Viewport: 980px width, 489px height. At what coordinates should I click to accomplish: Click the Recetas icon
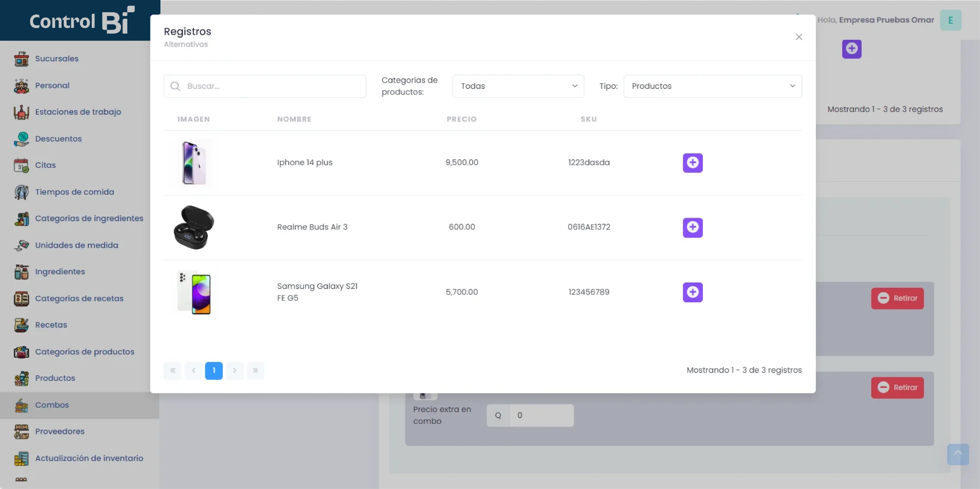[21, 325]
